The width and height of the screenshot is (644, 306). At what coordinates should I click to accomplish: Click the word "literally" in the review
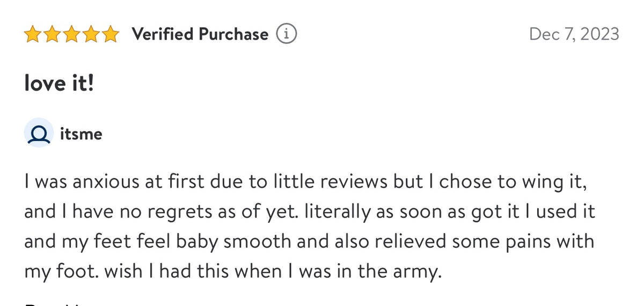pyautogui.click(x=336, y=212)
